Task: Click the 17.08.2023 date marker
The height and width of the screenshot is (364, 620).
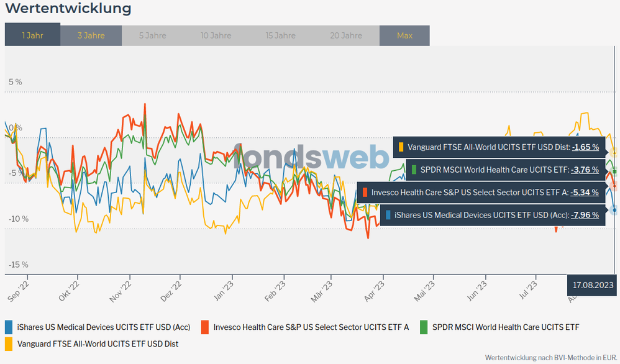Action: pos(593,284)
